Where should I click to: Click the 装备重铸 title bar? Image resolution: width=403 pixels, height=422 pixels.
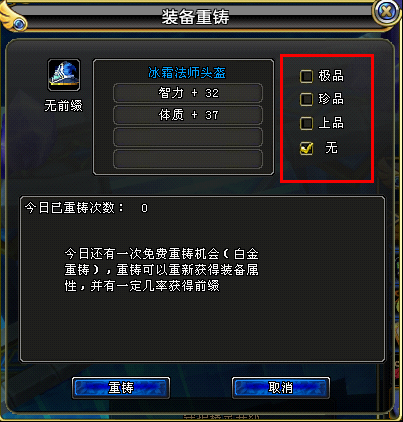tap(196, 17)
